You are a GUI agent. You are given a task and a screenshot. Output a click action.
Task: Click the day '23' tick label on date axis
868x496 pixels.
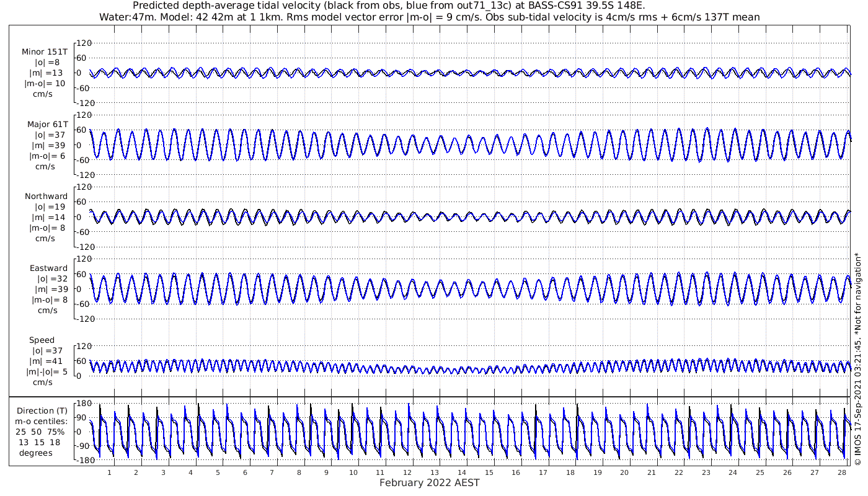point(706,472)
